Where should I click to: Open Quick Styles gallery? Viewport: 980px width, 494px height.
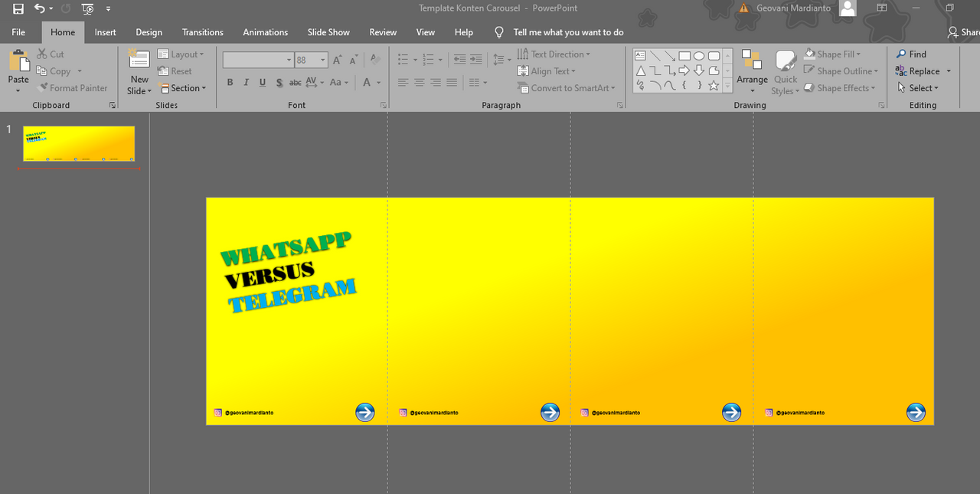pyautogui.click(x=786, y=73)
